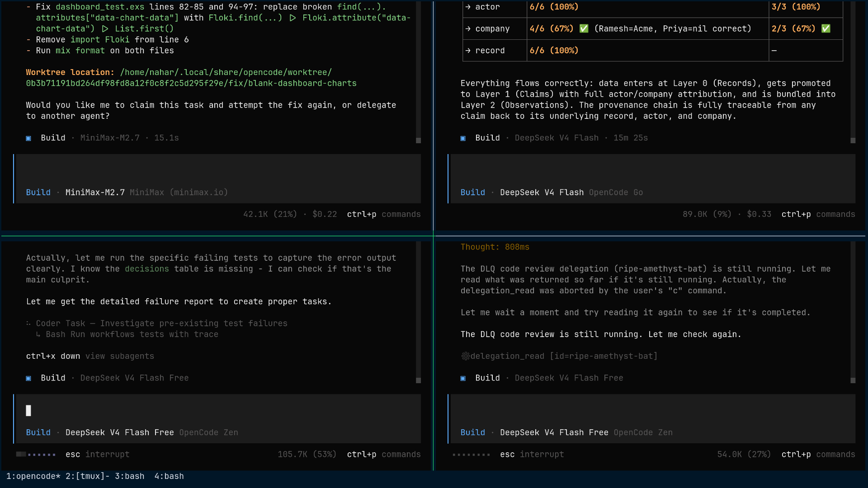Click ctrl+p commands beside 54.0K (27%)
868x488 pixels.
click(x=818, y=454)
